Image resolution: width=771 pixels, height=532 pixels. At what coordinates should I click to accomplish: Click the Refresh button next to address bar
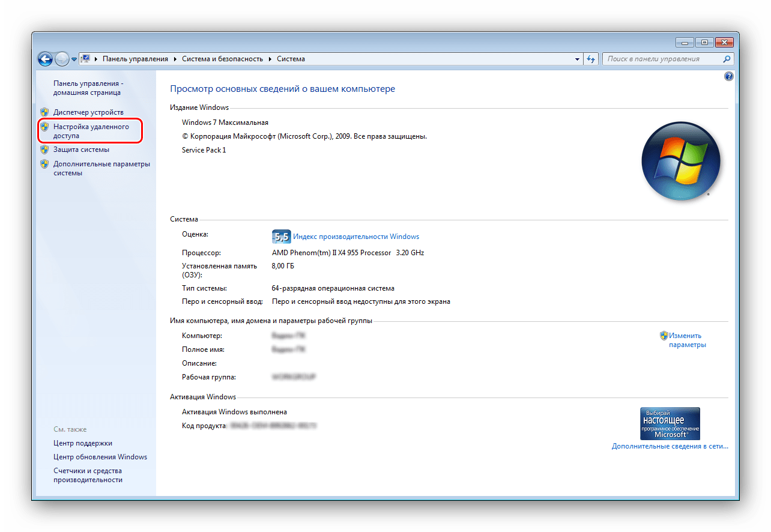tap(591, 59)
